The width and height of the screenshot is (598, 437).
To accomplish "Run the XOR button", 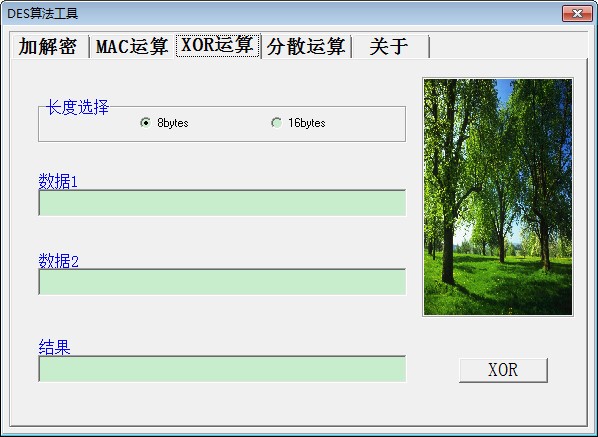I will [503, 370].
